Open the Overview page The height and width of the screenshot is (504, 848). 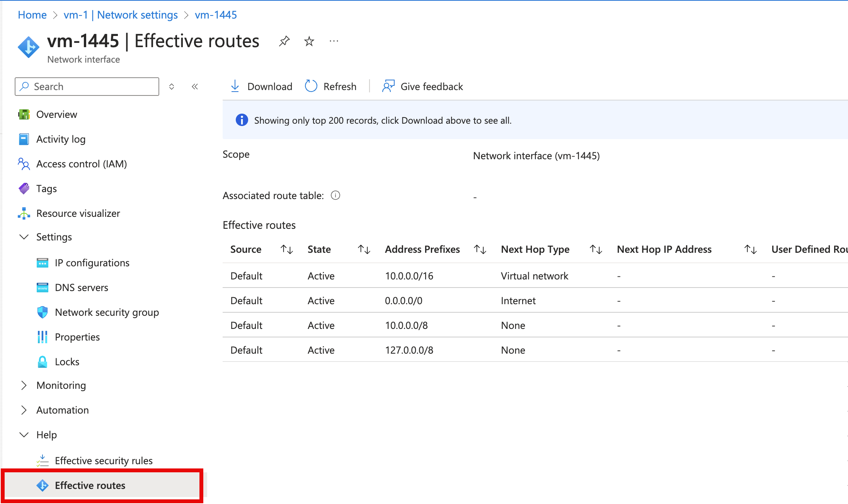tap(57, 114)
